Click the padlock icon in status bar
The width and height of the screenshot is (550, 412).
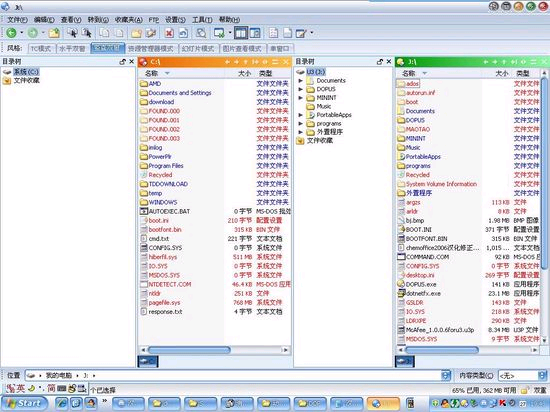[524, 390]
